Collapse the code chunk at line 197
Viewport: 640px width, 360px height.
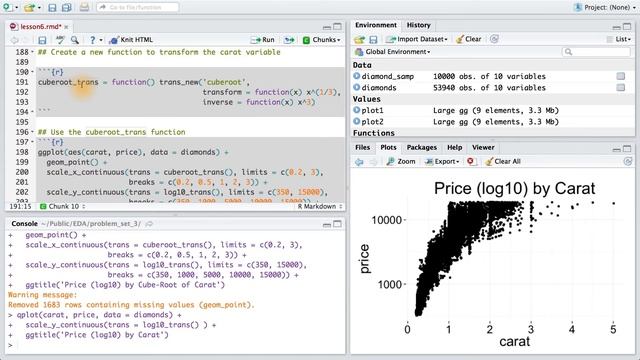(33, 142)
